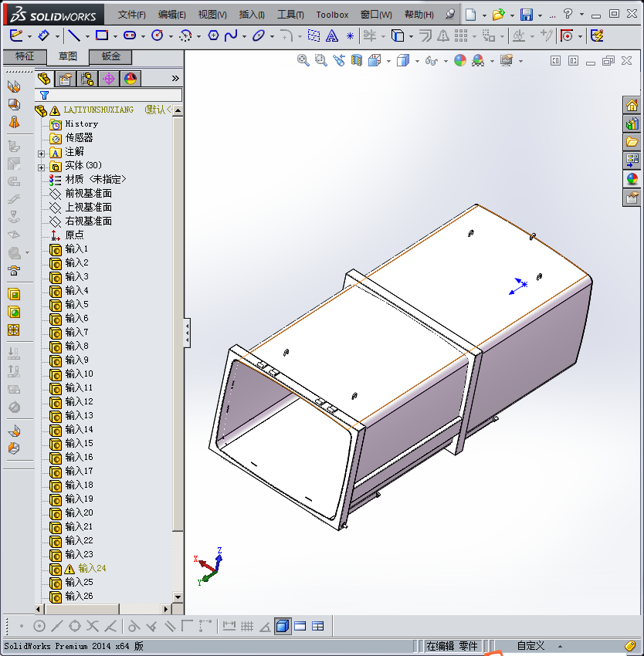Image resolution: width=644 pixels, height=656 pixels.
Task: Click the Save toolbar icon
Action: [x=527, y=15]
